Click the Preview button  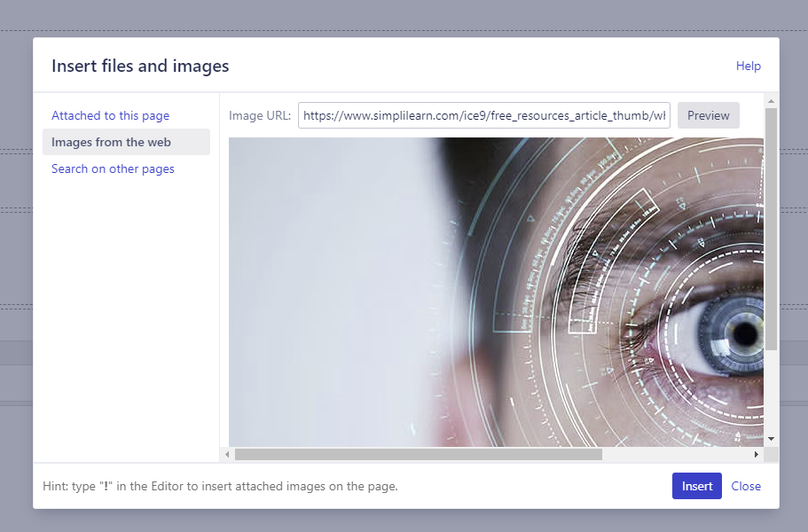709,115
